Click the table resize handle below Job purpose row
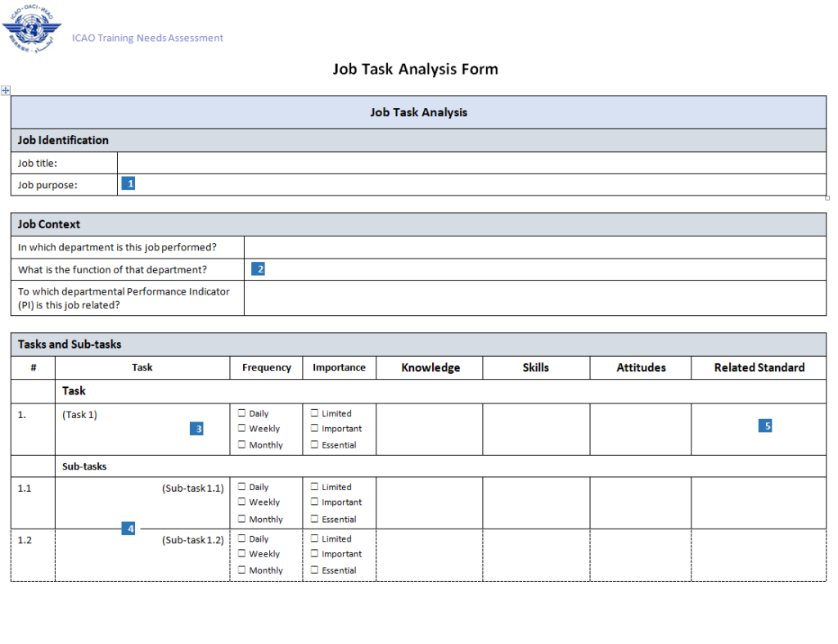The width and height of the screenshot is (838, 644). point(827,197)
